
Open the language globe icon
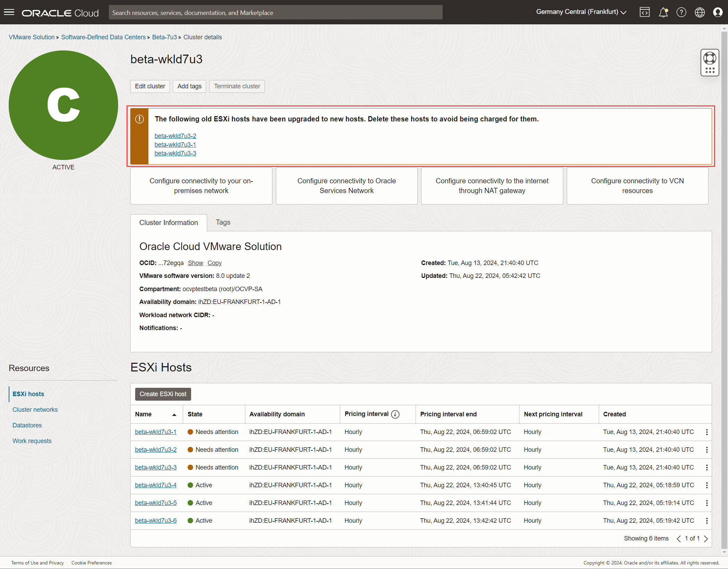click(x=700, y=13)
